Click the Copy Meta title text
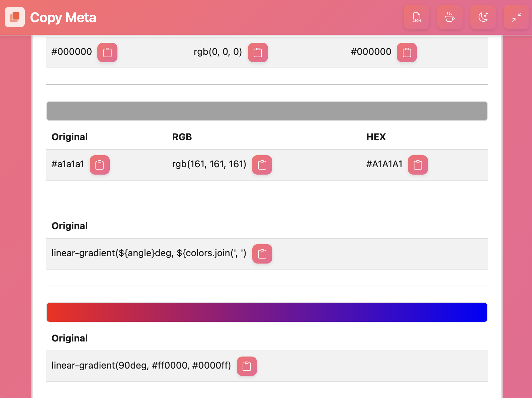The image size is (532, 398). pos(63,17)
